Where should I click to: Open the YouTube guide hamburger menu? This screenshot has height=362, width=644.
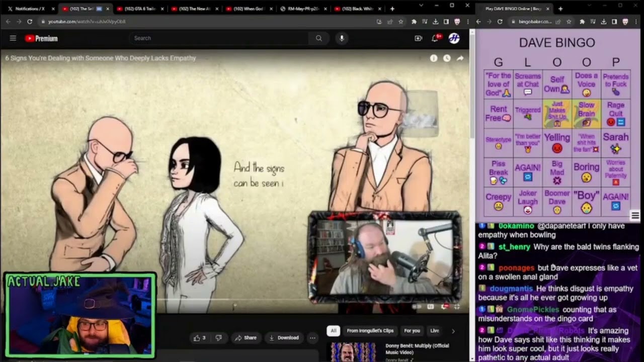pyautogui.click(x=13, y=38)
